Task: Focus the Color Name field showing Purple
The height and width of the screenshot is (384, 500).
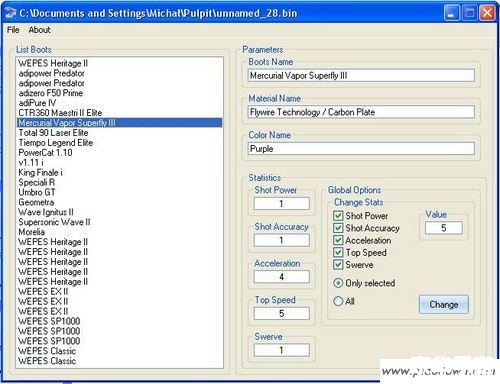Action: point(361,149)
